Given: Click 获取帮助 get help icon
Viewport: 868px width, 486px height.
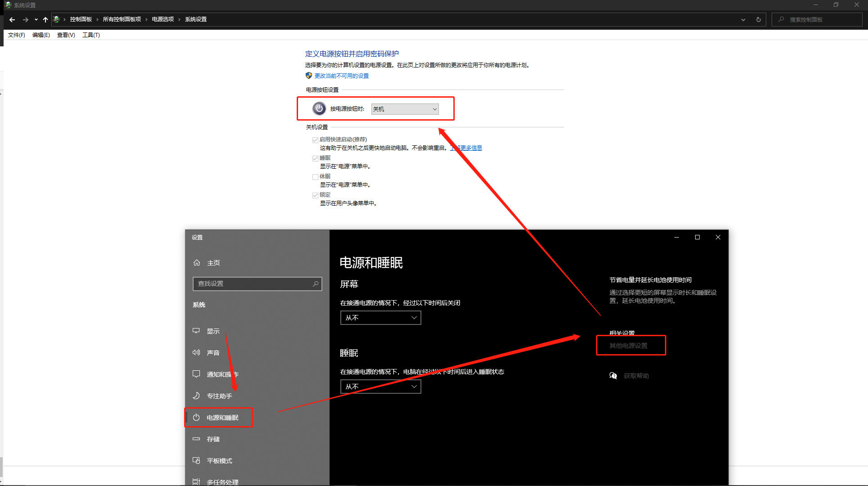Looking at the screenshot, I should 613,376.
